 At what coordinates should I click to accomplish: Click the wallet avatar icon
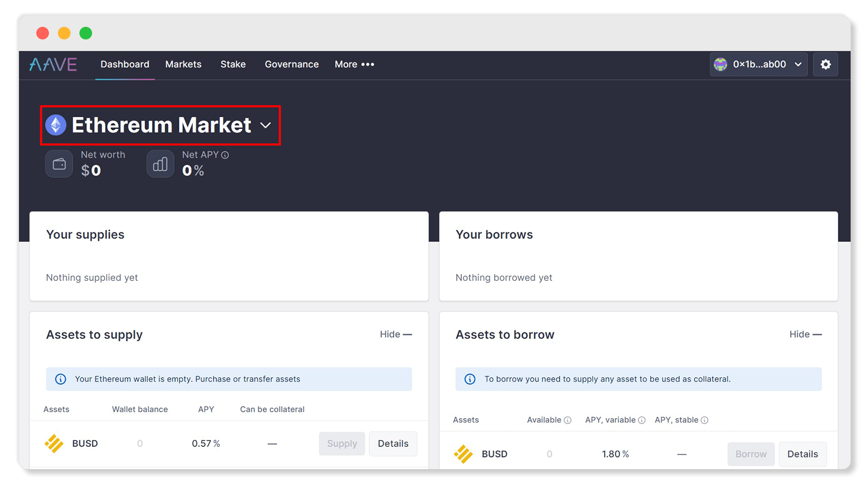point(720,64)
